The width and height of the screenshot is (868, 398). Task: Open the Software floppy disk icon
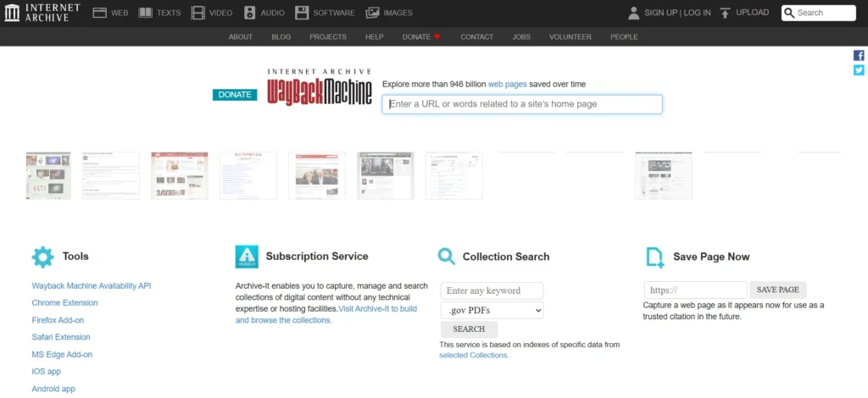[302, 13]
